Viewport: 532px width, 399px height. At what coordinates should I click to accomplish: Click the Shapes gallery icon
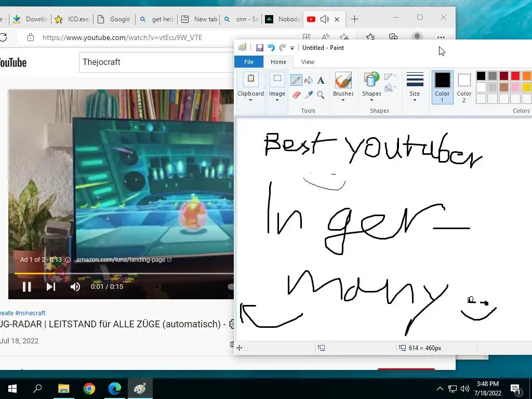point(371,80)
